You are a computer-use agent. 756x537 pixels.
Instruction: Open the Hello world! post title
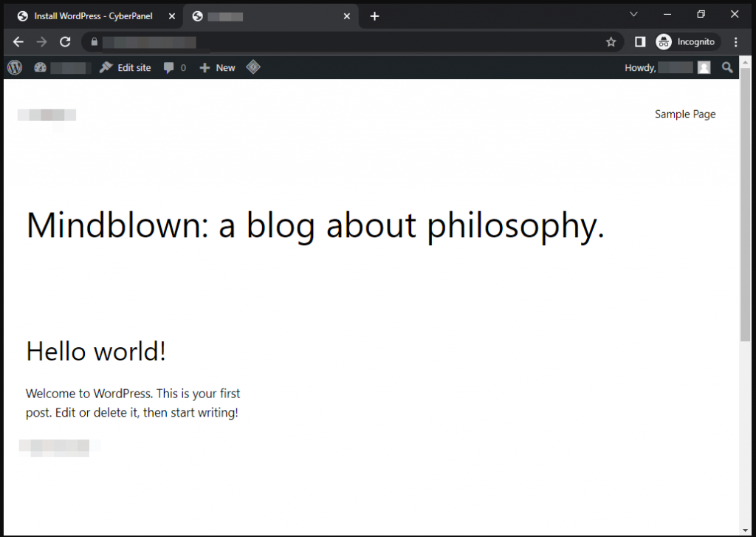96,351
